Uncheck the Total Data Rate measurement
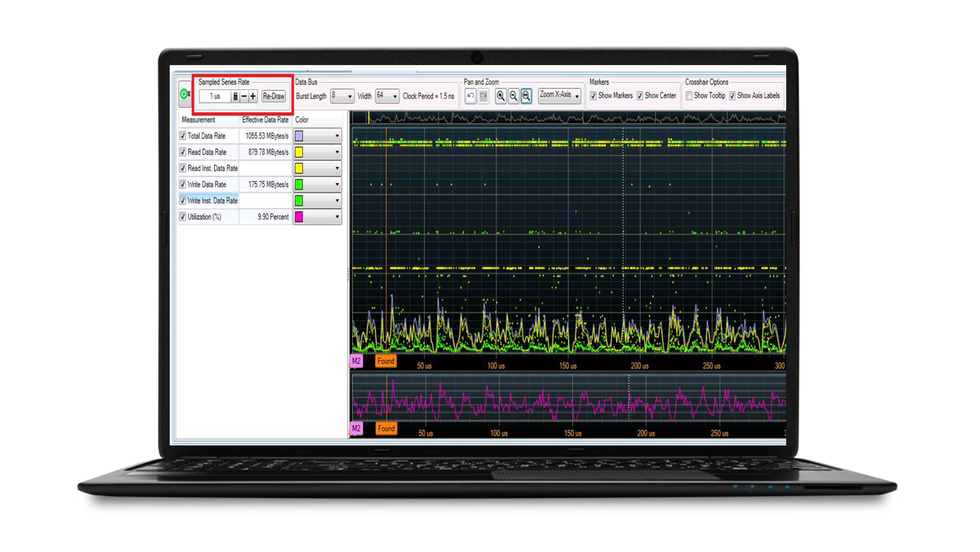Screen dimensions: 980x552 (183, 136)
